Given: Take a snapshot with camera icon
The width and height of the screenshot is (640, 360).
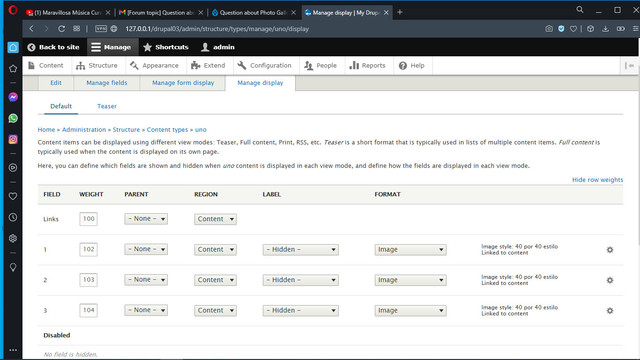Looking at the screenshot, I should click(x=549, y=29).
